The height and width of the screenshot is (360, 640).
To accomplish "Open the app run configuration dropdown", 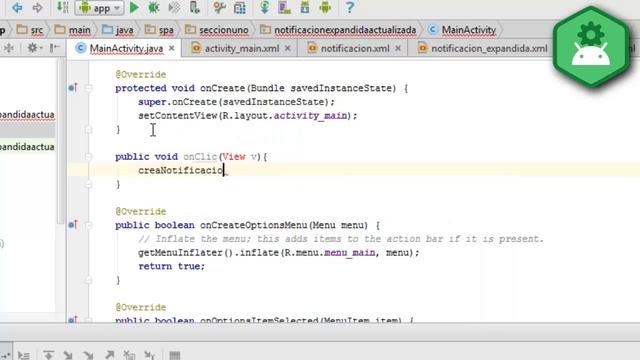I will pos(100,8).
